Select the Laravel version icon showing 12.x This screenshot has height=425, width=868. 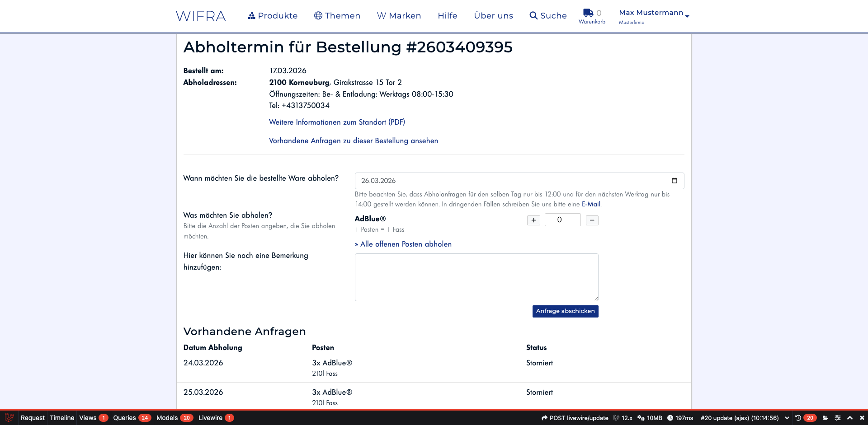pos(616,418)
